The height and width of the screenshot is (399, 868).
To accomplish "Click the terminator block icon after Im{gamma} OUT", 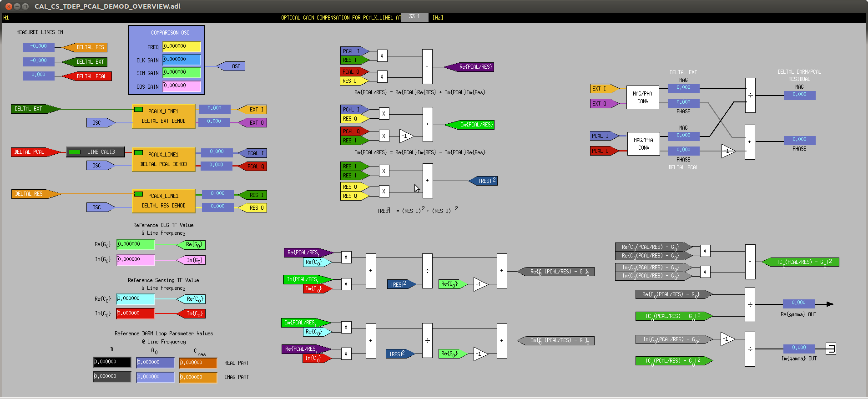I will 831,349.
